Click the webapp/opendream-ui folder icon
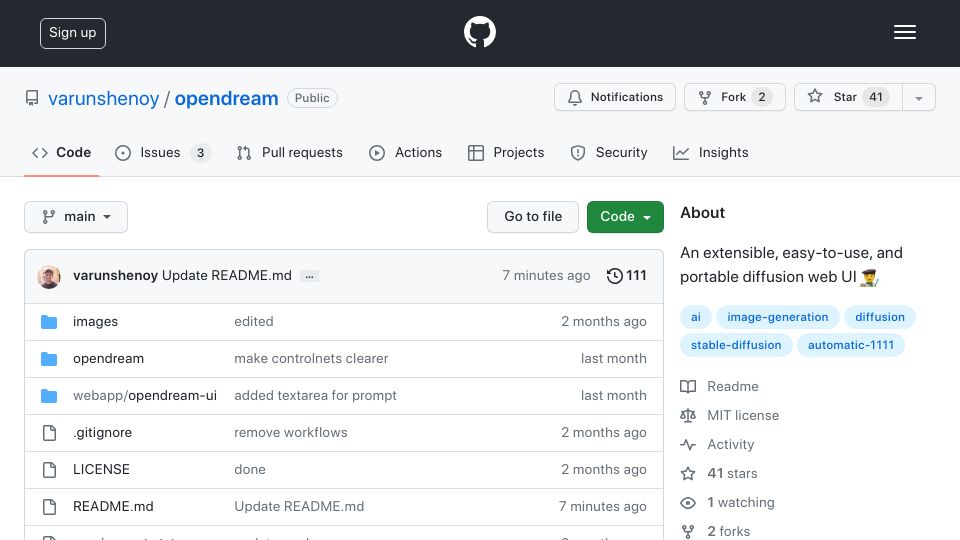The height and width of the screenshot is (540, 960). [49, 396]
